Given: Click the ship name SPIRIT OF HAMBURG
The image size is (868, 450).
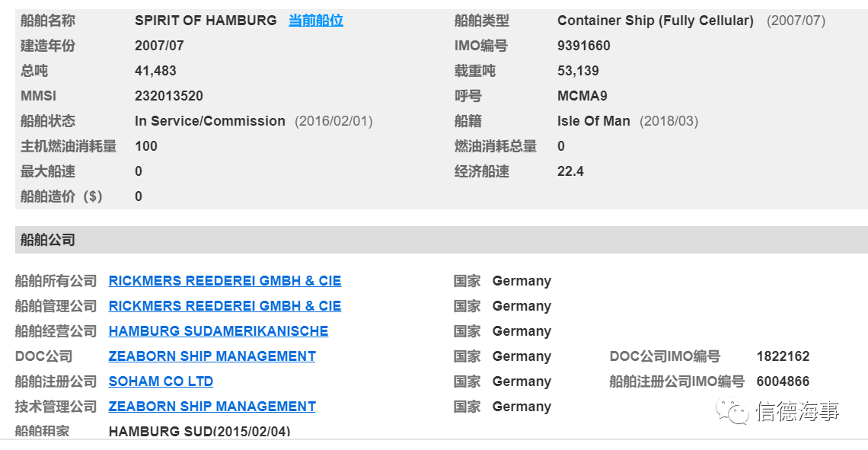Looking at the screenshot, I should (206, 21).
